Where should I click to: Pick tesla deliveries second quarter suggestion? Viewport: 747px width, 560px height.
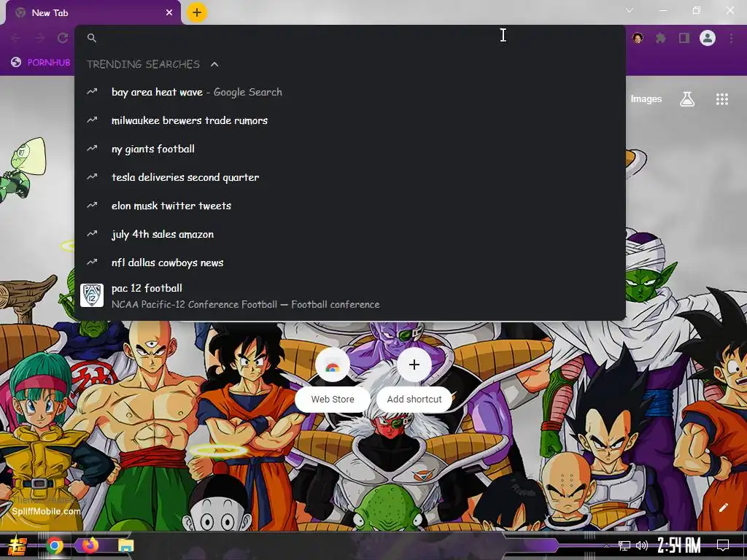pos(350,177)
